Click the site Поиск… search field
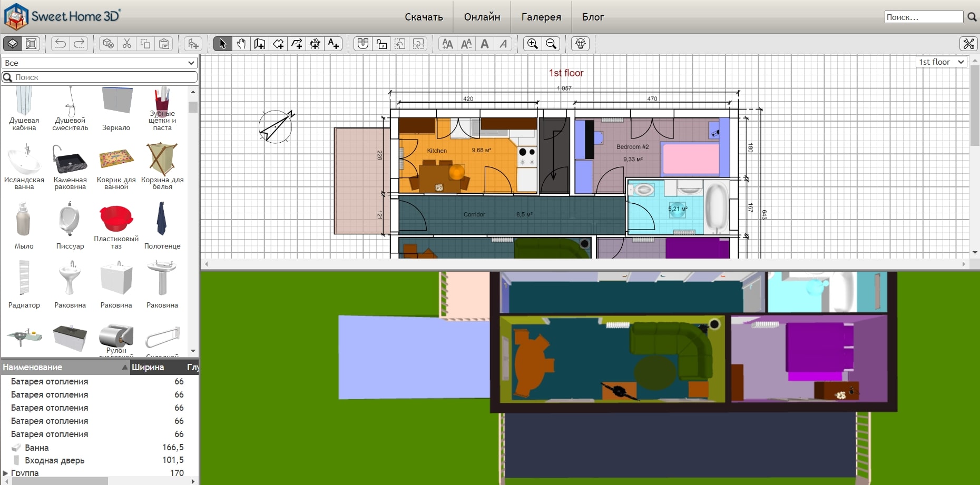This screenshot has height=485, width=980. click(924, 17)
